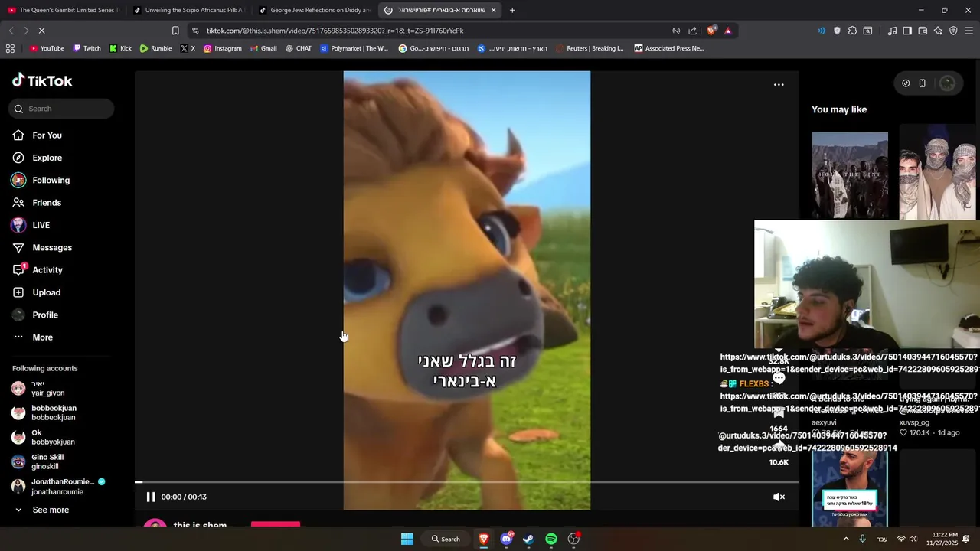Viewport: 980px width, 551px height.
Task: Open the TikTok coins icon at top right
Action: (906, 83)
